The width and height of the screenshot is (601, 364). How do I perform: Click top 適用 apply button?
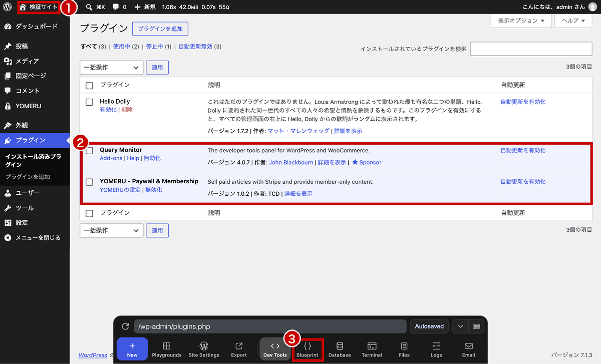(x=157, y=67)
